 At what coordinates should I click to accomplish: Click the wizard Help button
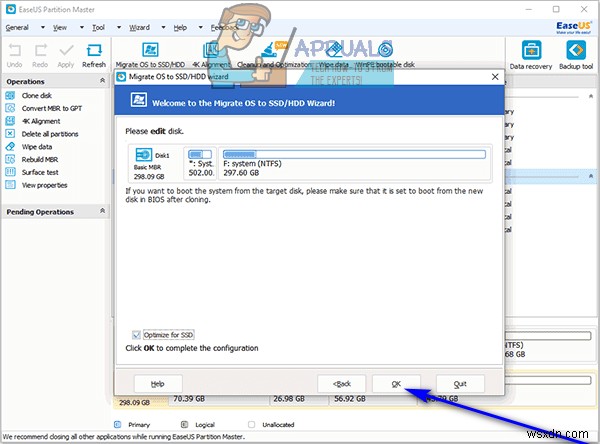pos(158,384)
